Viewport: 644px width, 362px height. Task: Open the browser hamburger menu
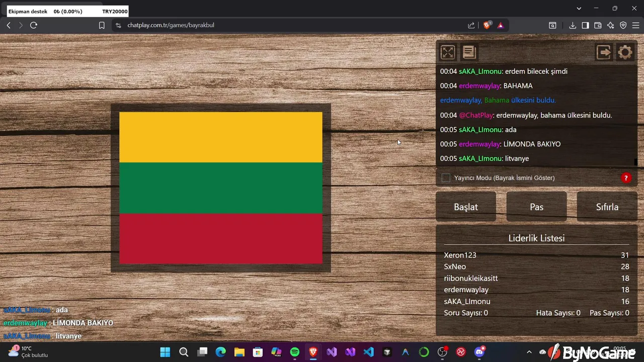[x=635, y=25]
